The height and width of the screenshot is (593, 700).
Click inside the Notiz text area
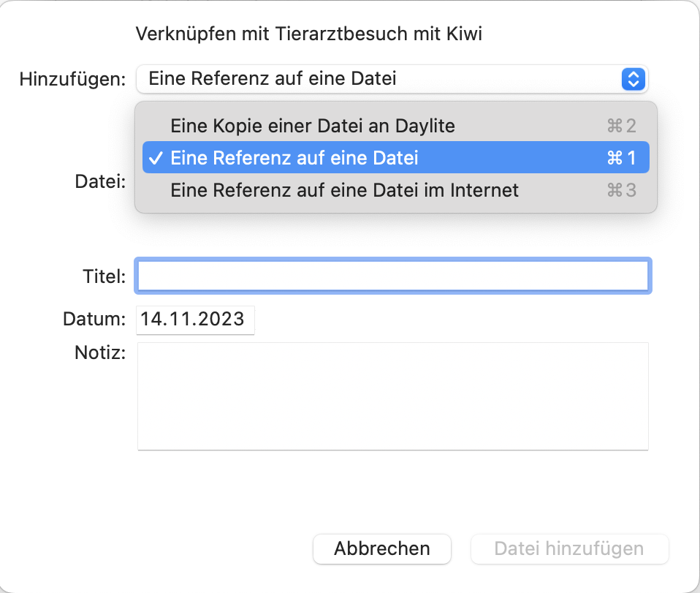[x=392, y=396]
